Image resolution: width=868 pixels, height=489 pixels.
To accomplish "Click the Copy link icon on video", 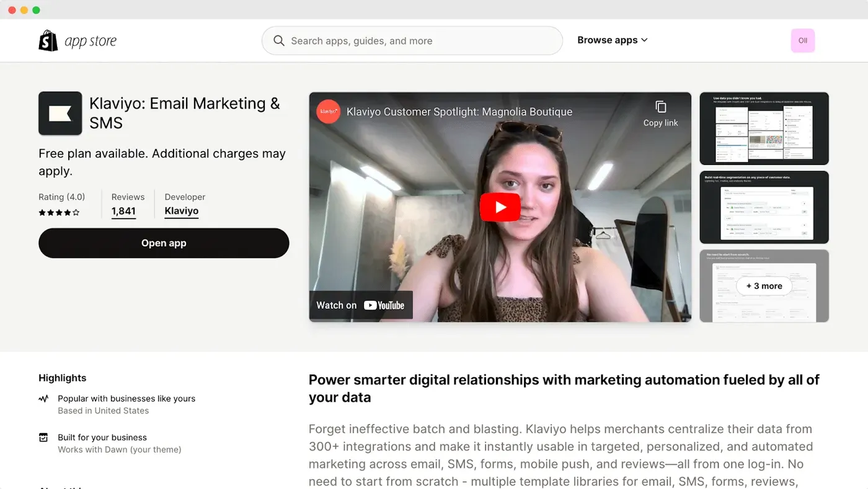I will (x=661, y=107).
